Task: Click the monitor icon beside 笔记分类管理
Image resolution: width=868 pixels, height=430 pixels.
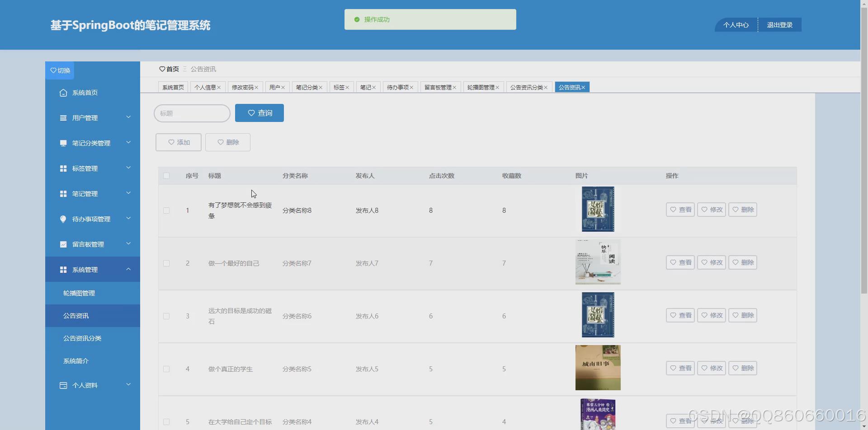Action: 63,143
